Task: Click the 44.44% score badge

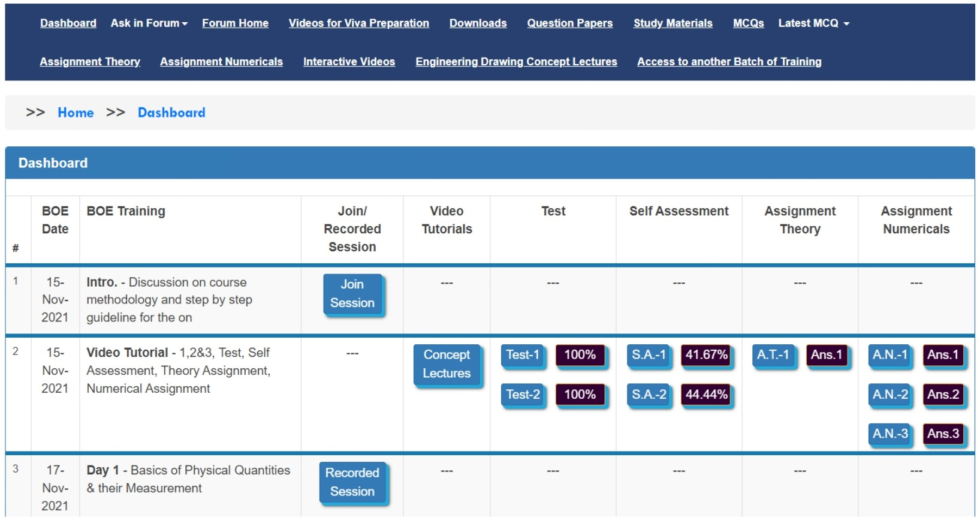Action: 706,395
